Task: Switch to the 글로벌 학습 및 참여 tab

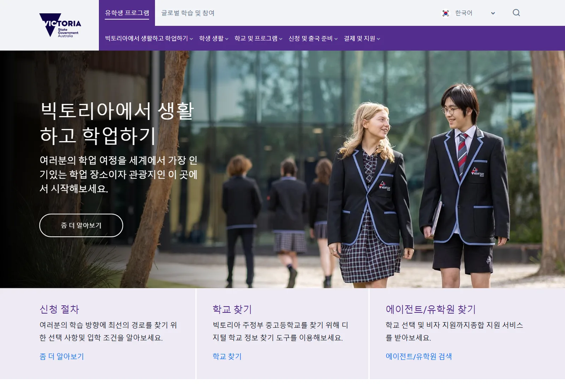Action: click(x=188, y=13)
